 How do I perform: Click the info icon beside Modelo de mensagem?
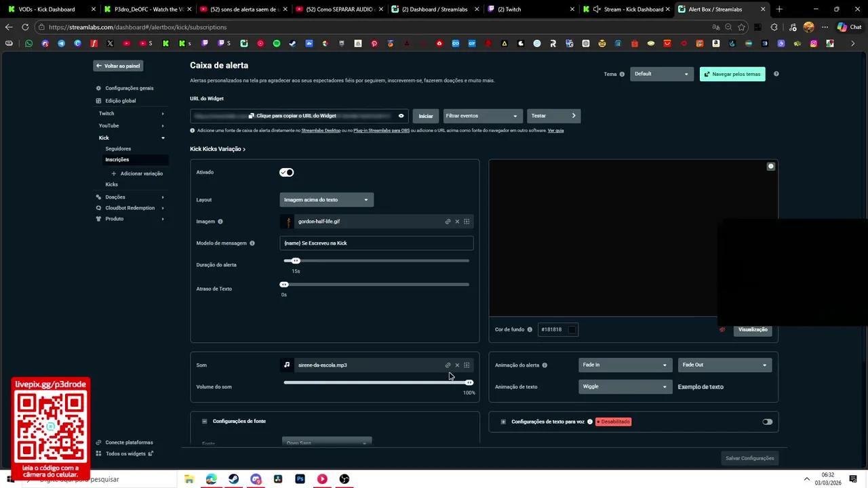[252, 243]
